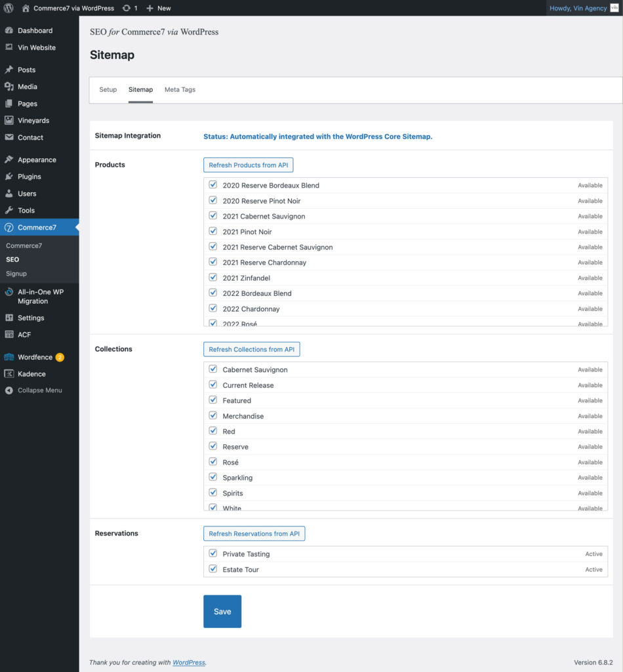The image size is (623, 672).
Task: Click the Media library icon
Action: pyautogui.click(x=9, y=87)
